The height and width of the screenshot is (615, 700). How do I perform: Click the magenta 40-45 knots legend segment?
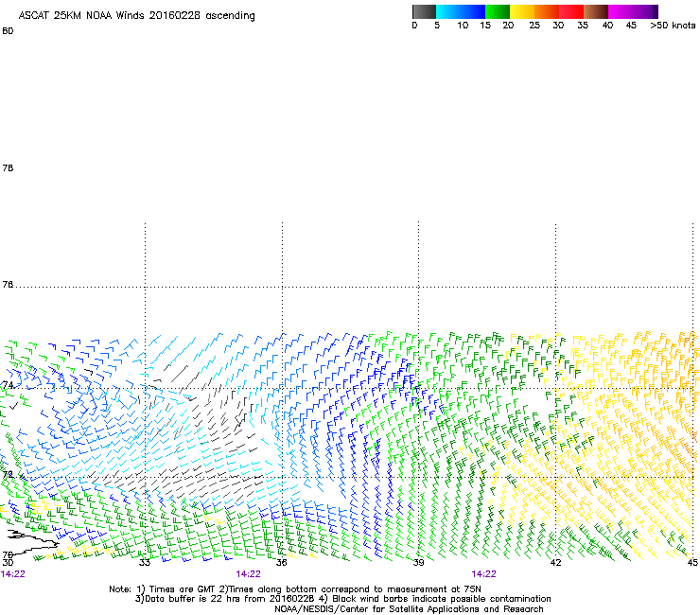pos(621,11)
